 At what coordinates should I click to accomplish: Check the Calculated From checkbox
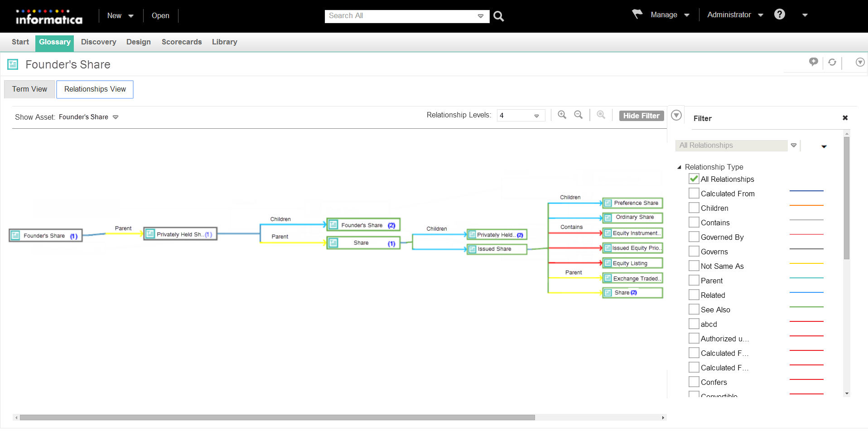point(694,193)
